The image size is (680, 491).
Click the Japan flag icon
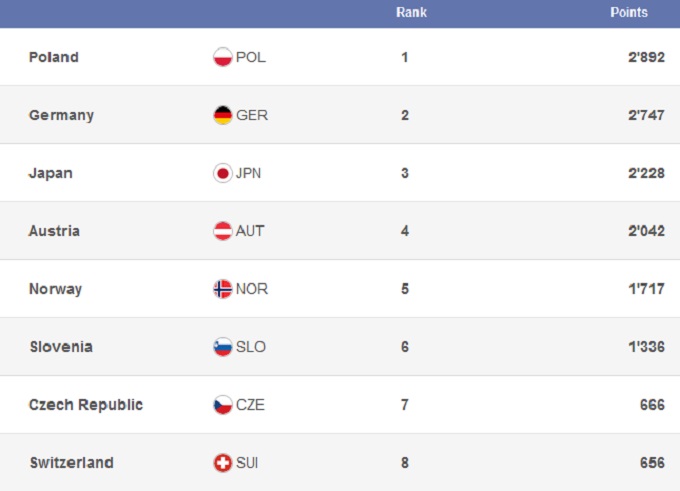click(223, 173)
